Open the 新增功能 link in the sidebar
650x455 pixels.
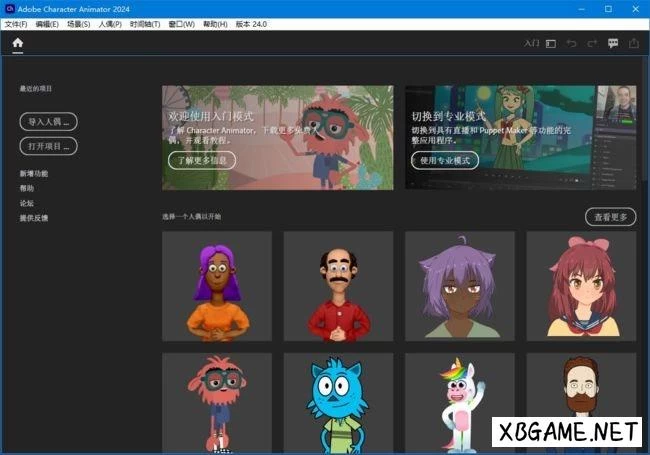33,174
